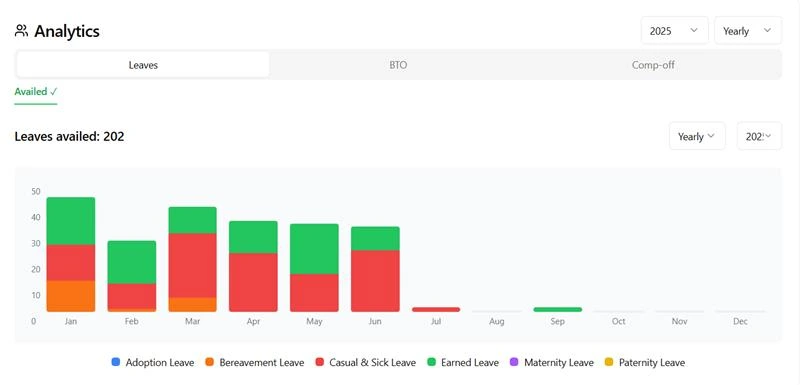The height and width of the screenshot is (385, 800).
Task: Open the 2025 year dropdown at top
Action: pyautogui.click(x=674, y=31)
